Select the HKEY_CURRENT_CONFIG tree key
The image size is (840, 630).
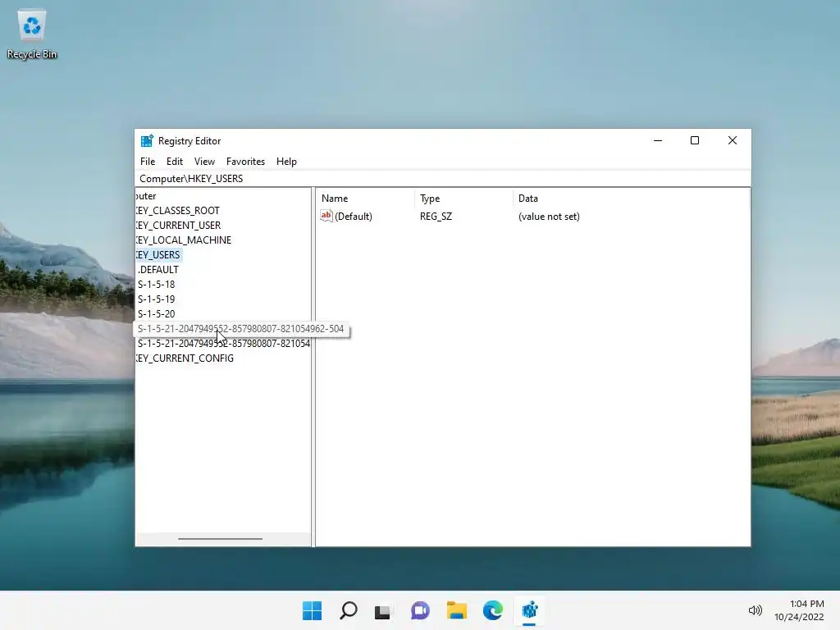tap(185, 358)
